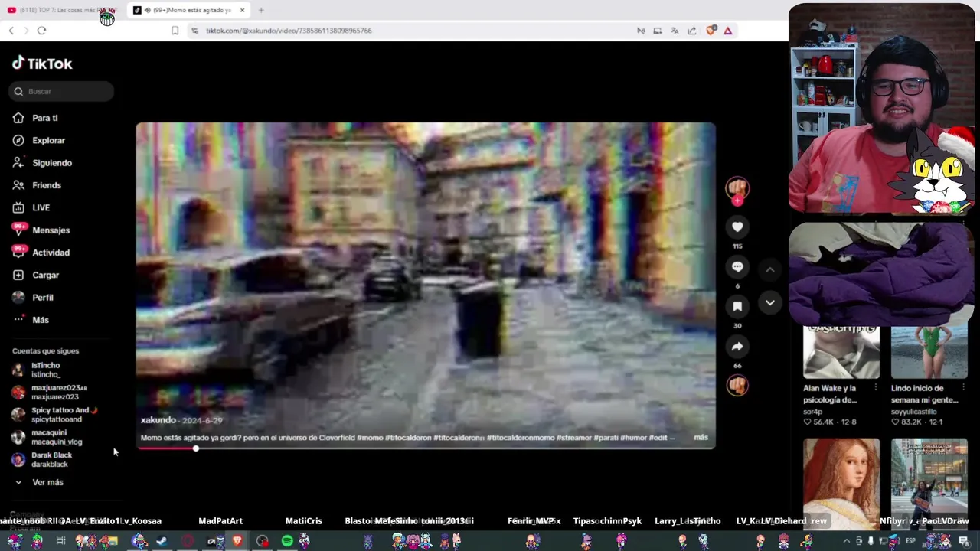Click the translate page icon

tap(675, 31)
